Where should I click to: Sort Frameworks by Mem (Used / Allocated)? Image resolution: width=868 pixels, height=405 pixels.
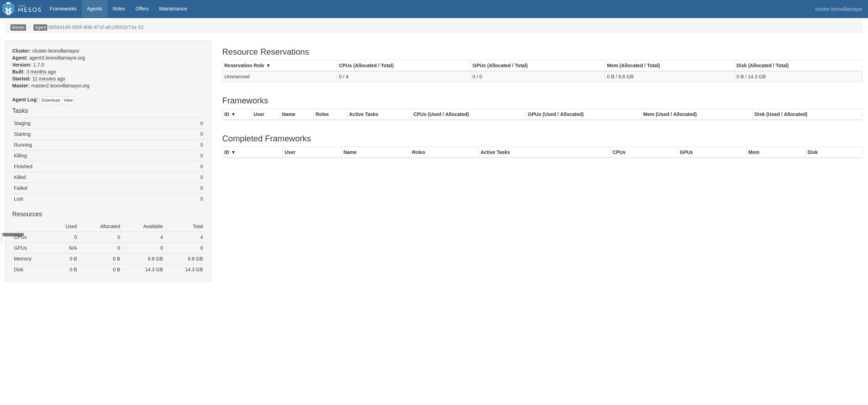697,114
